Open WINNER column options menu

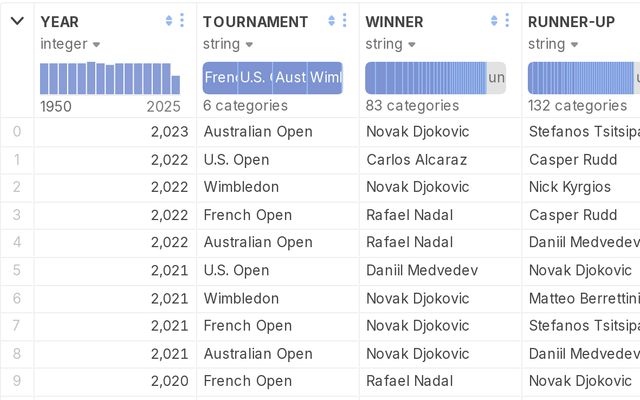[x=507, y=20]
